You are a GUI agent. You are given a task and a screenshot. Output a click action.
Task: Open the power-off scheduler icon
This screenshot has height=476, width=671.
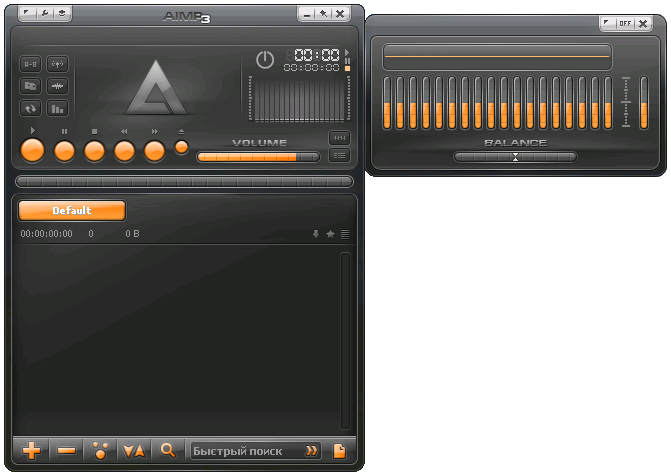265,60
